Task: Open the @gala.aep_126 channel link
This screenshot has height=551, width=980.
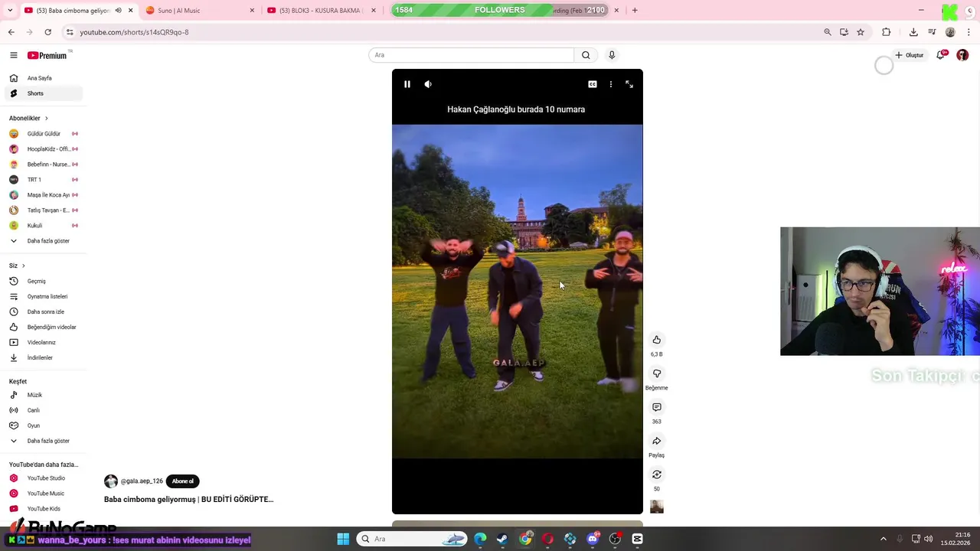Action: (142, 481)
